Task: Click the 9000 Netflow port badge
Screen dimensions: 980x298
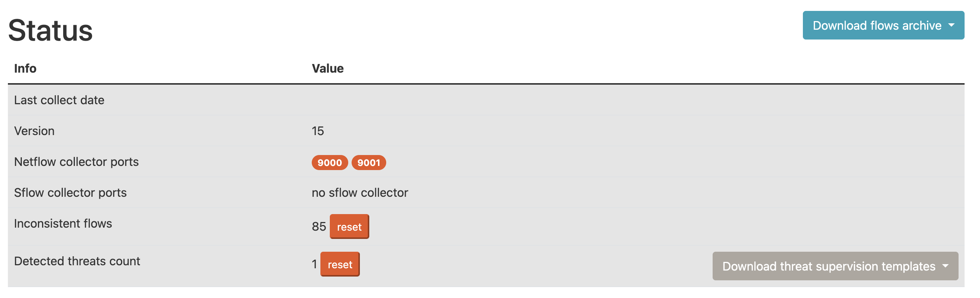Action: 329,163
